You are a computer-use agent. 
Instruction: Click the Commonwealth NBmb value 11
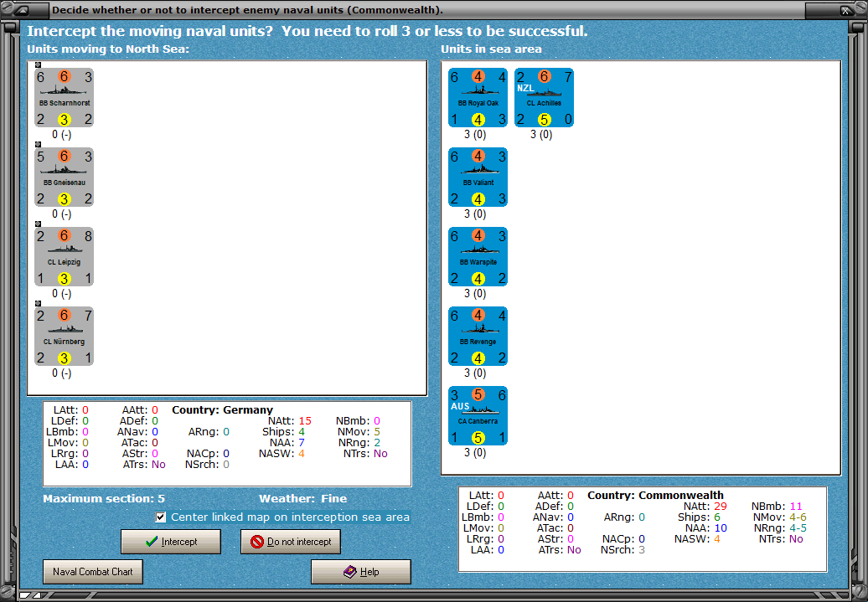pos(796,507)
